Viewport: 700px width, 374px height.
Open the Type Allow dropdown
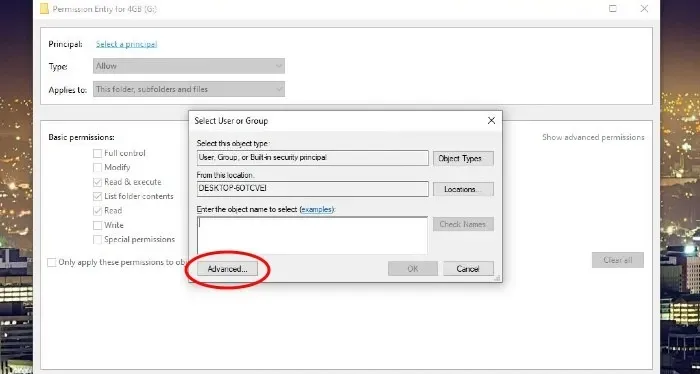[x=189, y=66]
